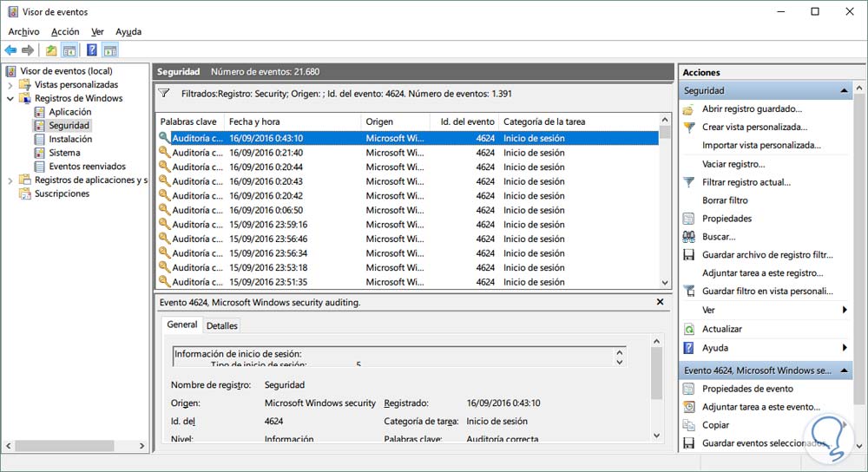
Task: Click the funnel icon of Filtrar registro actual
Action: point(688,182)
